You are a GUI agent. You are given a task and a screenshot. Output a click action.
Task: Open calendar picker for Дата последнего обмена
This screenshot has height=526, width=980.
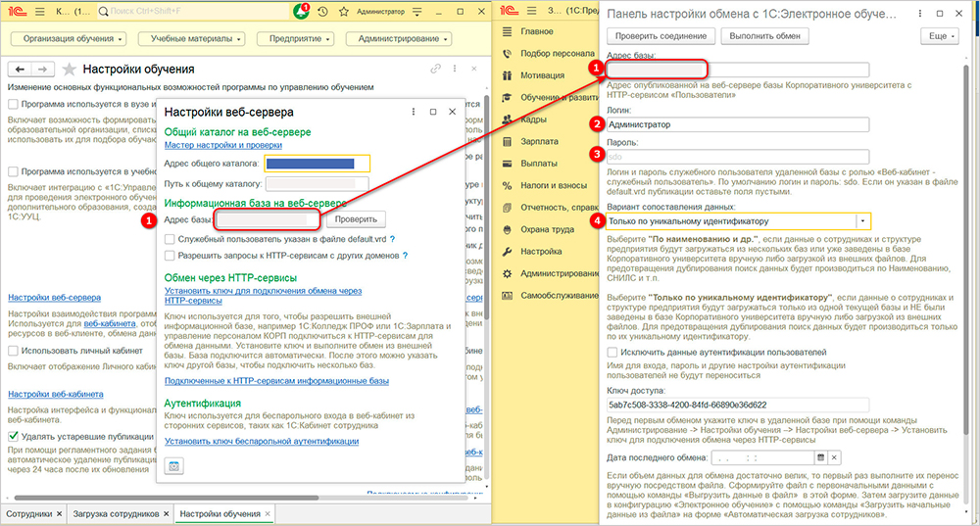pos(820,457)
